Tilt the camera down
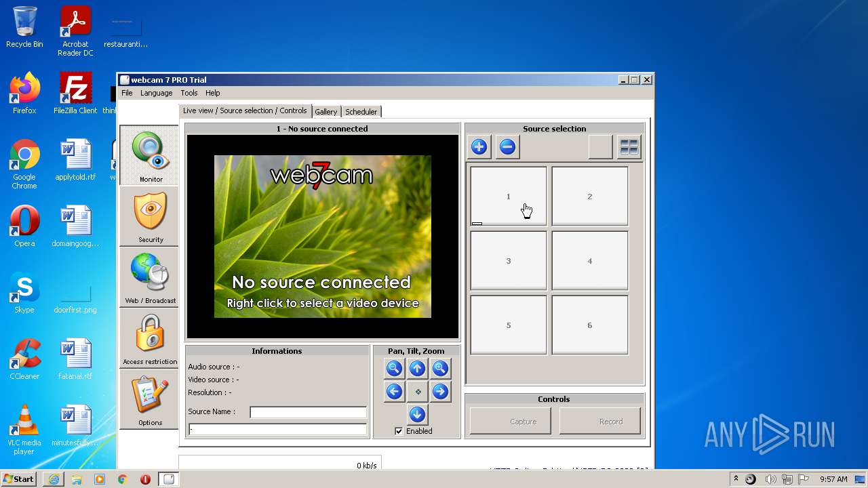 click(417, 414)
